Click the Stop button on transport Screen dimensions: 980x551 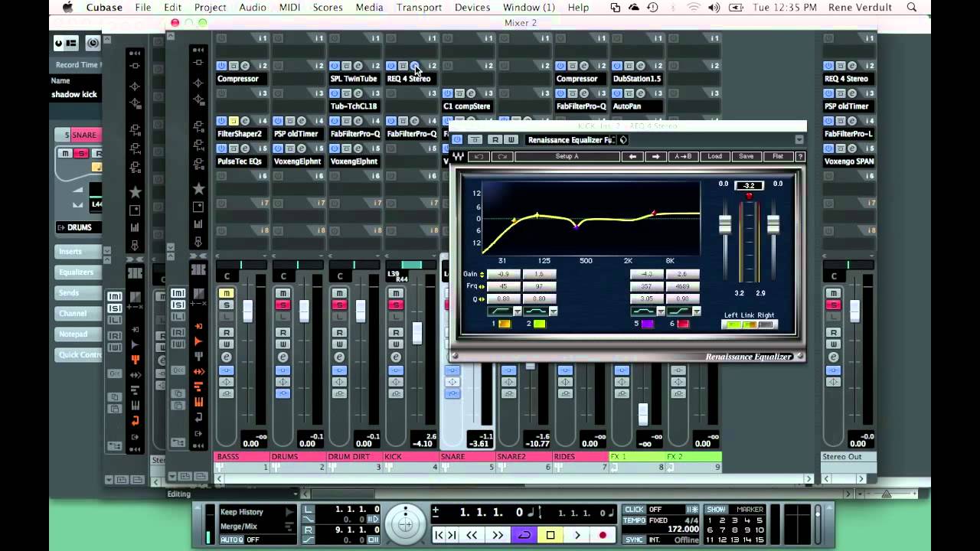(550, 535)
